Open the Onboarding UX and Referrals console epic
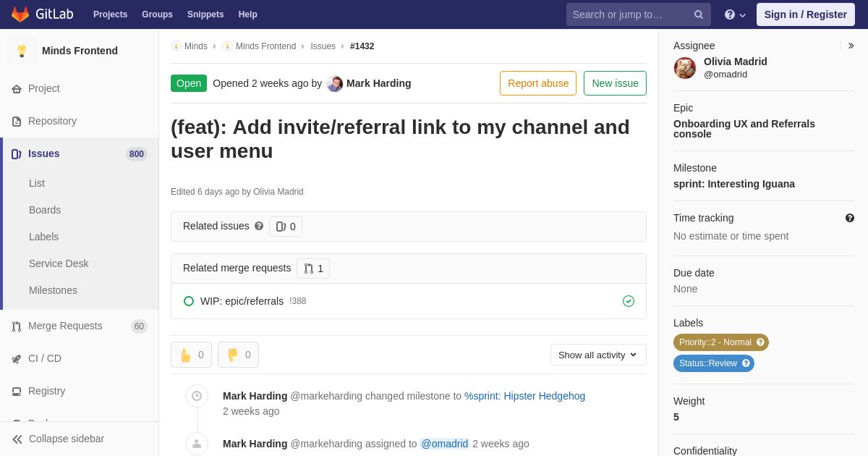The image size is (868, 456). (x=744, y=129)
